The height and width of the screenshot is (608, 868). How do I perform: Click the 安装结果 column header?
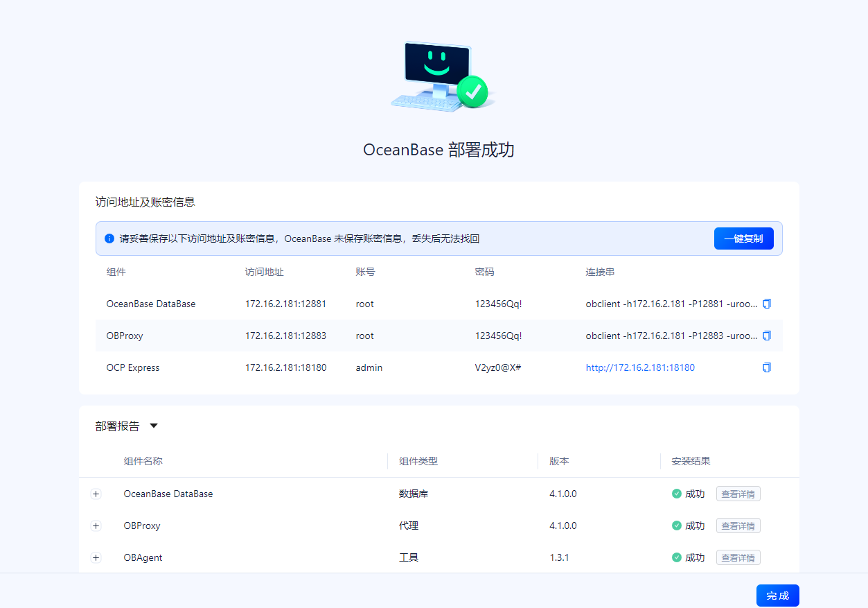[691, 461]
